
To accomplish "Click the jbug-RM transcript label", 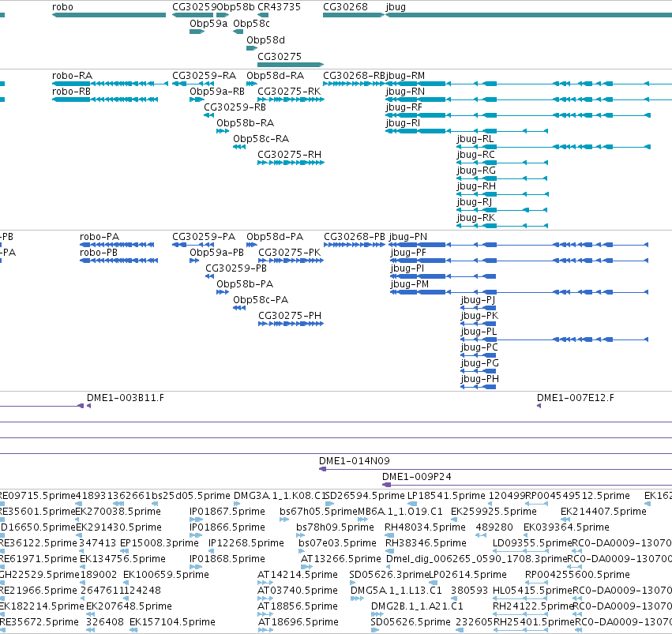I will point(405,76).
